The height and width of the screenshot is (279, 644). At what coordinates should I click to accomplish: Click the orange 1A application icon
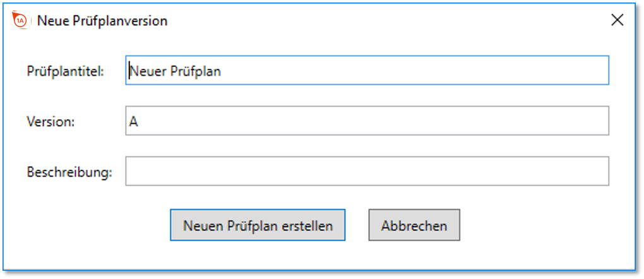(20, 20)
